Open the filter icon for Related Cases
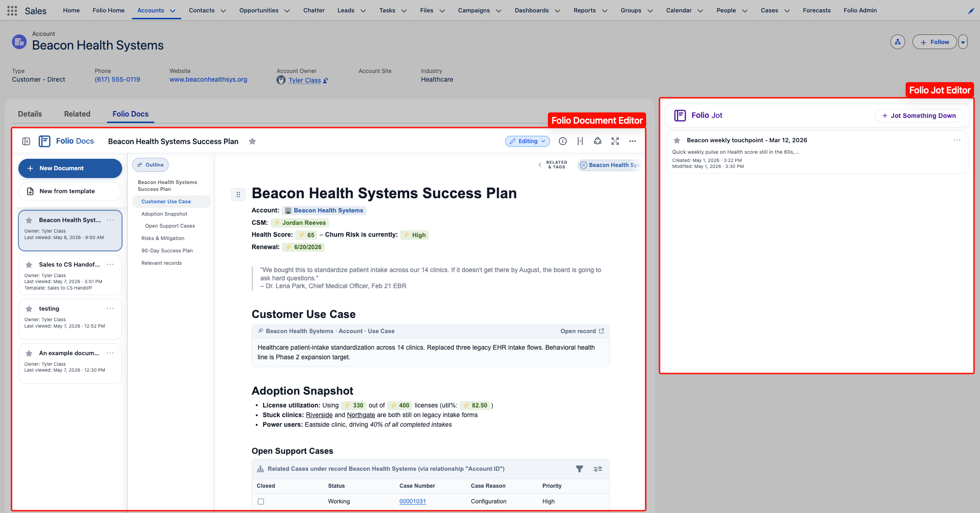This screenshot has width=980, height=513. tap(580, 469)
